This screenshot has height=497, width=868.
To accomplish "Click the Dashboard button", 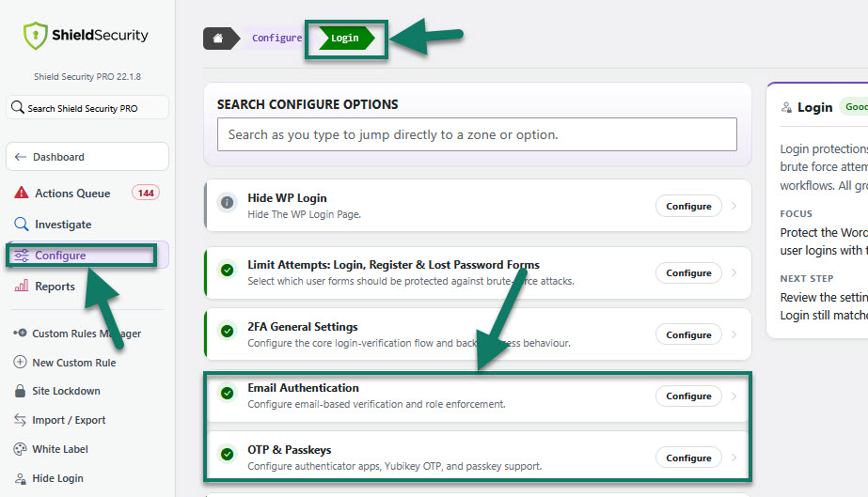I will pyautogui.click(x=87, y=157).
